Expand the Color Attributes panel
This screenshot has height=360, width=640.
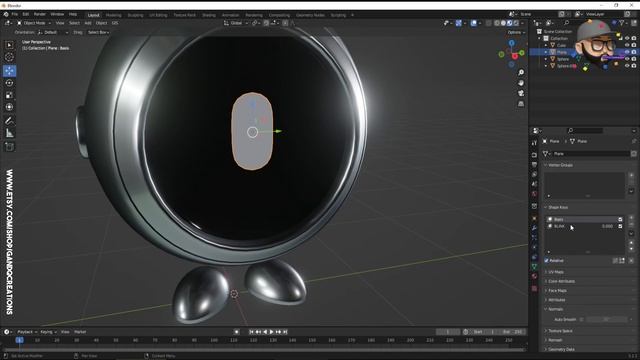561,281
